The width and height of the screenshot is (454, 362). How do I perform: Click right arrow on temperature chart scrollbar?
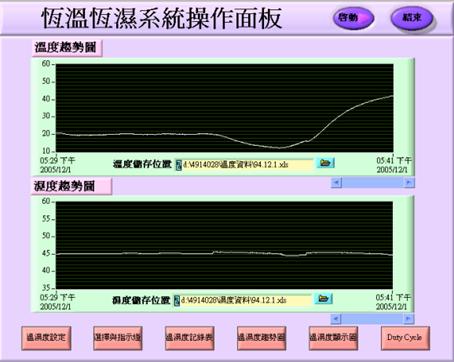(x=408, y=182)
